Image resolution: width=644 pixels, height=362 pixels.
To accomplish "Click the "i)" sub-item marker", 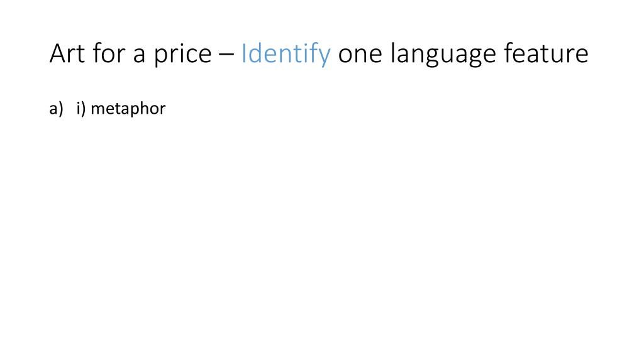I will coord(81,109).
